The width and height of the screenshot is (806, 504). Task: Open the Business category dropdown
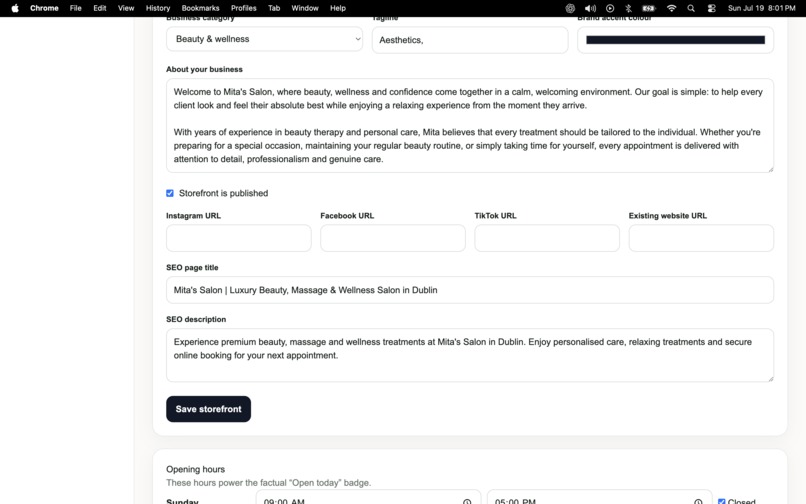(264, 39)
